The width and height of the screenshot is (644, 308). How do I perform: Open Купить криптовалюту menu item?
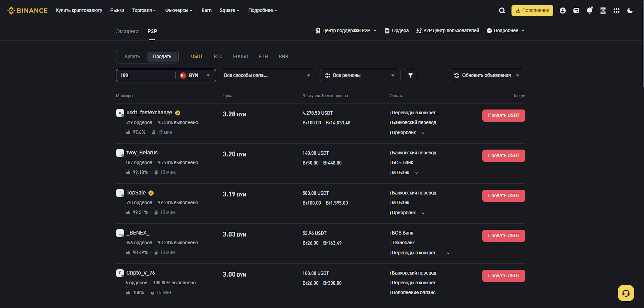(x=79, y=10)
